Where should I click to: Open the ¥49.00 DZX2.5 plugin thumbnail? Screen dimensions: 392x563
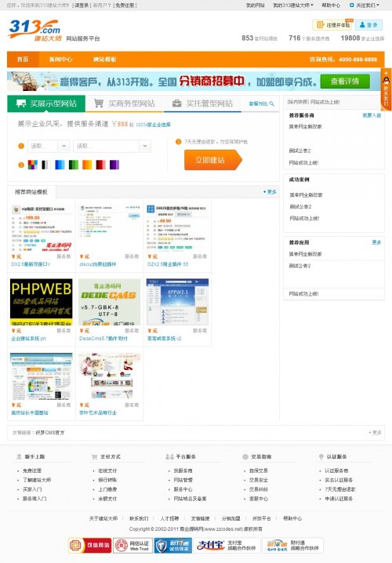pos(177,228)
